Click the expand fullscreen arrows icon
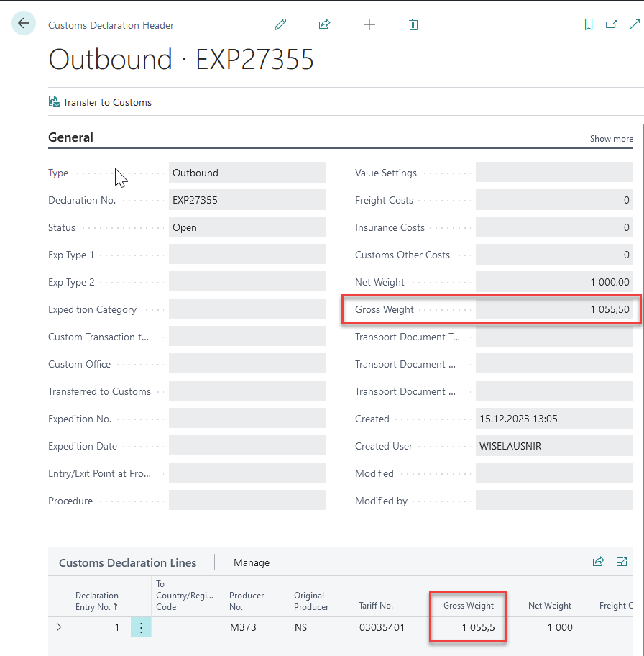Screen dimensions: 644x656 pyautogui.click(x=634, y=24)
